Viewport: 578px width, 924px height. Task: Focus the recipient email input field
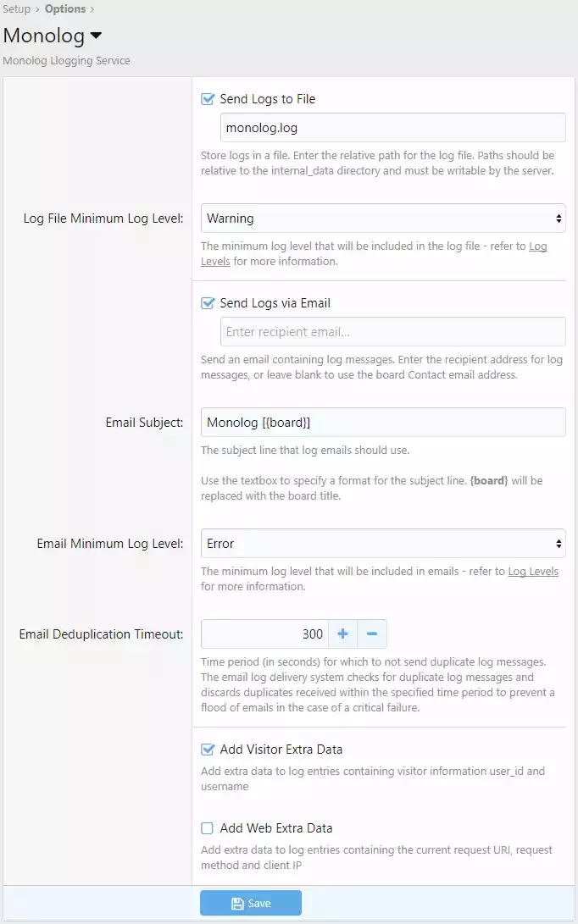tap(392, 332)
